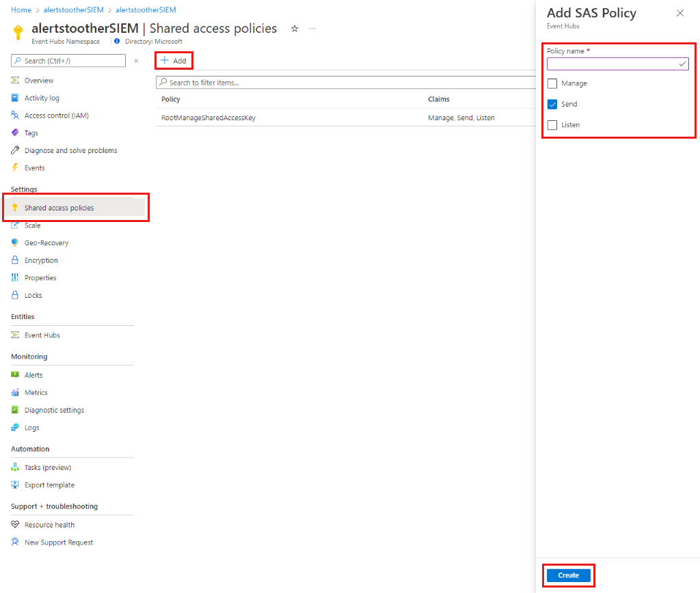The image size is (700, 593).
Task: Click the Shared access policies key icon
Action: click(x=15, y=208)
